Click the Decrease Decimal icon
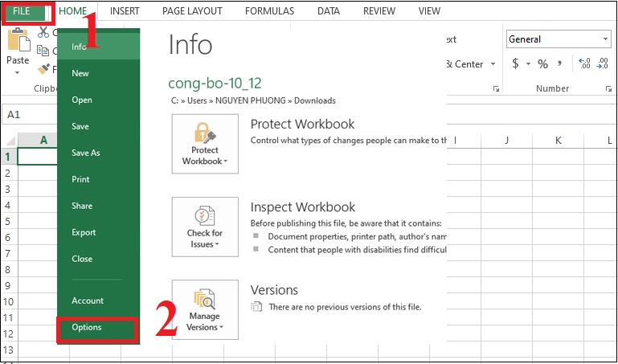The height and width of the screenshot is (364, 618). [604, 64]
